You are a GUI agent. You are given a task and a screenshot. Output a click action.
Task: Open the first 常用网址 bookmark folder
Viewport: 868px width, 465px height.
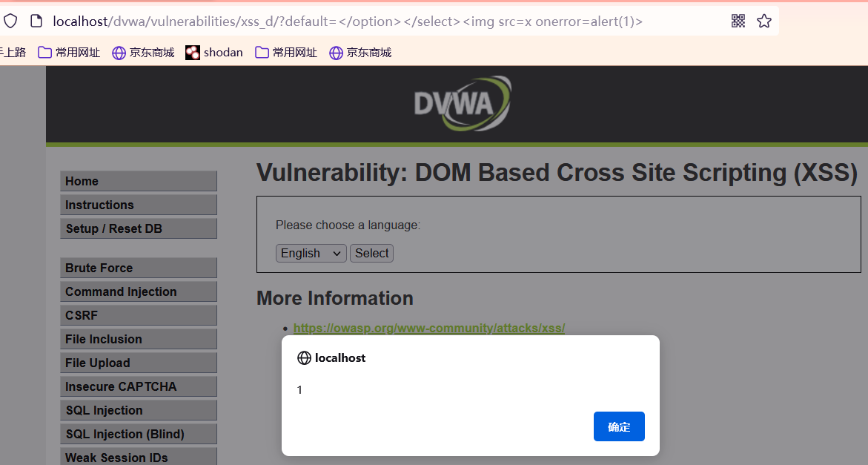pos(69,53)
